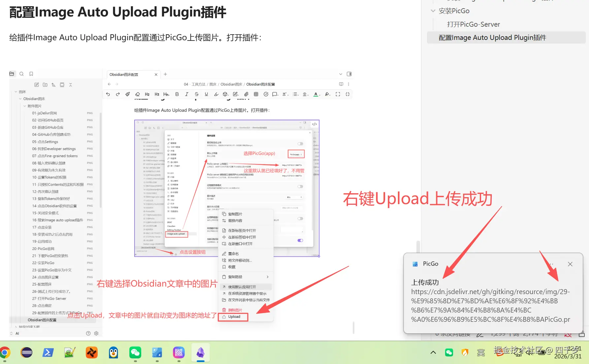Redo the edit in toolbar
The height and width of the screenshot is (364, 589).
118,94
